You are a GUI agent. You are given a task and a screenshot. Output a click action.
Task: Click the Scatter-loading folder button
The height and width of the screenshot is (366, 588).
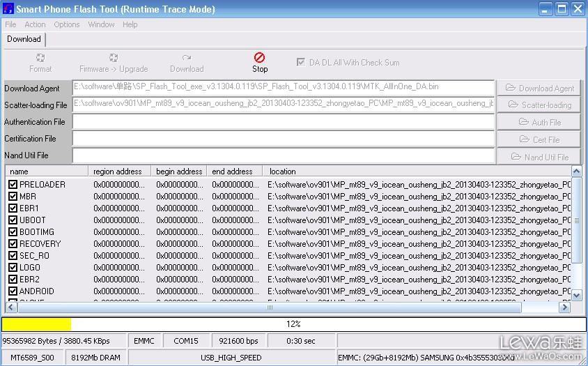click(x=540, y=105)
